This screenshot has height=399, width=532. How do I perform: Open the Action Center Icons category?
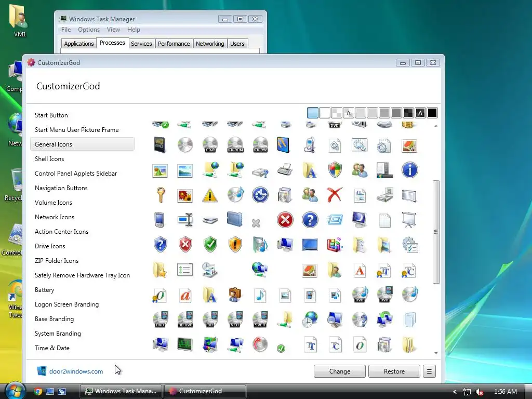pyautogui.click(x=61, y=232)
